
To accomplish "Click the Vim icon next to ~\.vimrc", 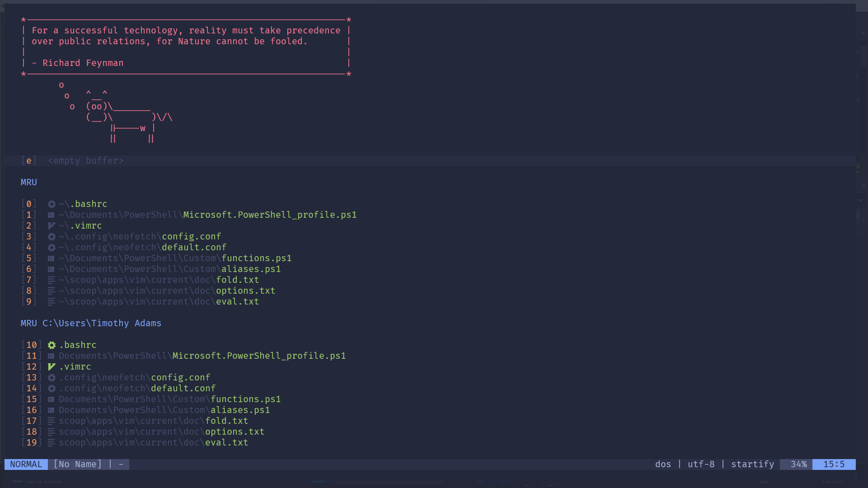I will (51, 225).
